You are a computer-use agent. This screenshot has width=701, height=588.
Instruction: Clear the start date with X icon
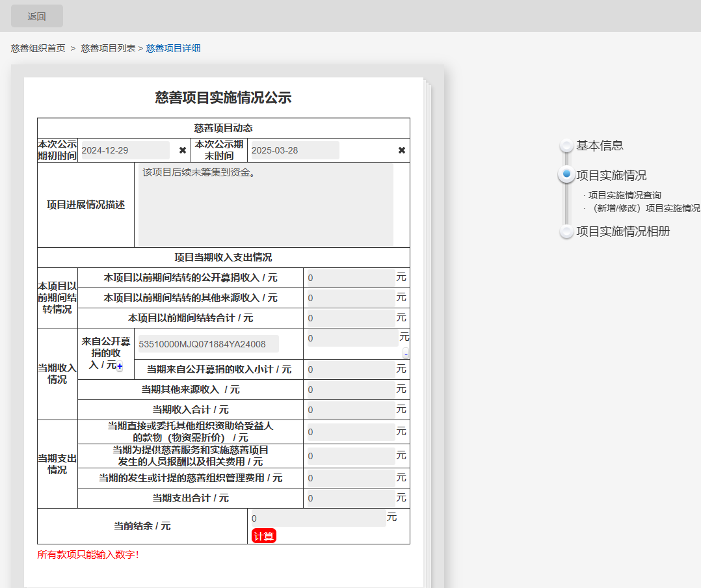tap(183, 150)
